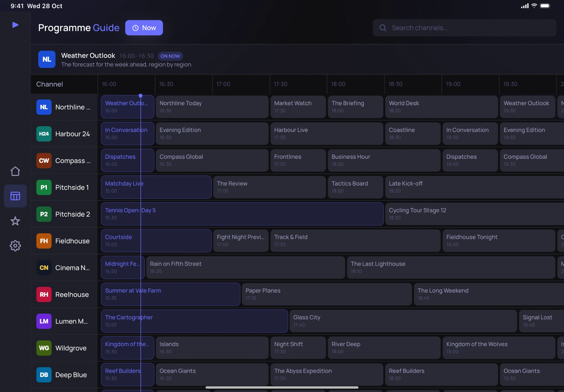Viewport: 564px width, 392px height.
Task: Select the Harbour 24 H24 icon
Action: pos(44,134)
